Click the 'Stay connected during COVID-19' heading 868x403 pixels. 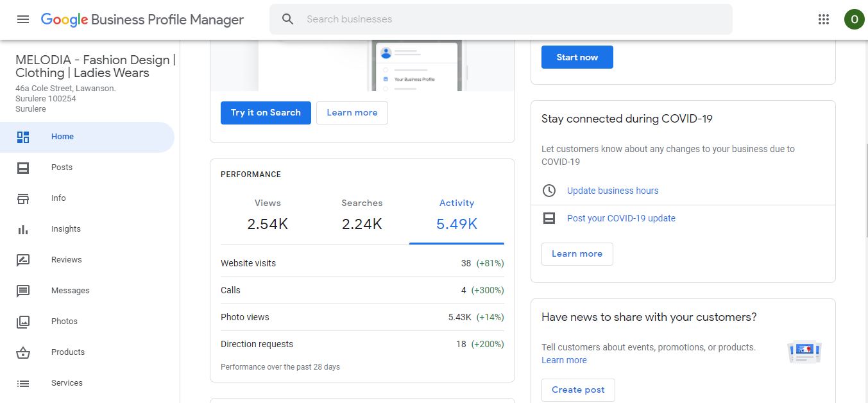click(x=627, y=119)
